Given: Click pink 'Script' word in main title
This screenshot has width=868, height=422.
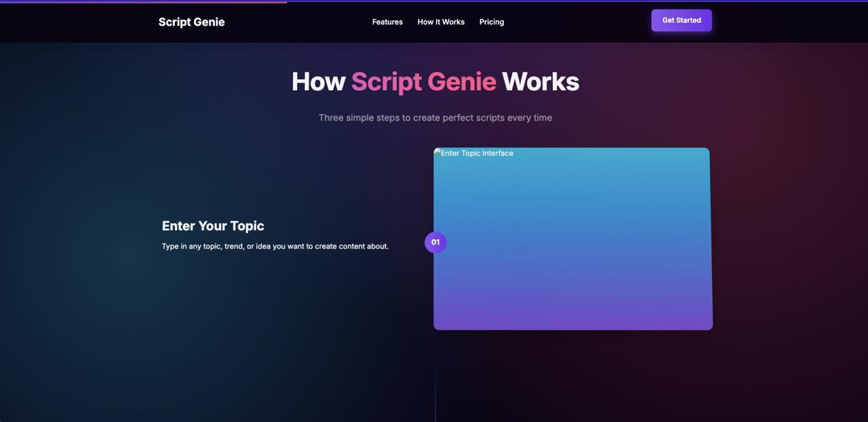Looking at the screenshot, I should coord(386,82).
